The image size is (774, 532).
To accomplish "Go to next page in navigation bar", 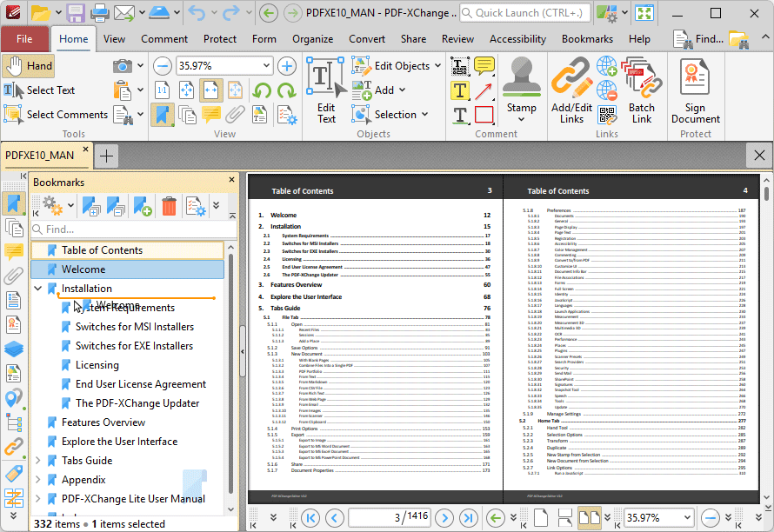I will (x=444, y=518).
